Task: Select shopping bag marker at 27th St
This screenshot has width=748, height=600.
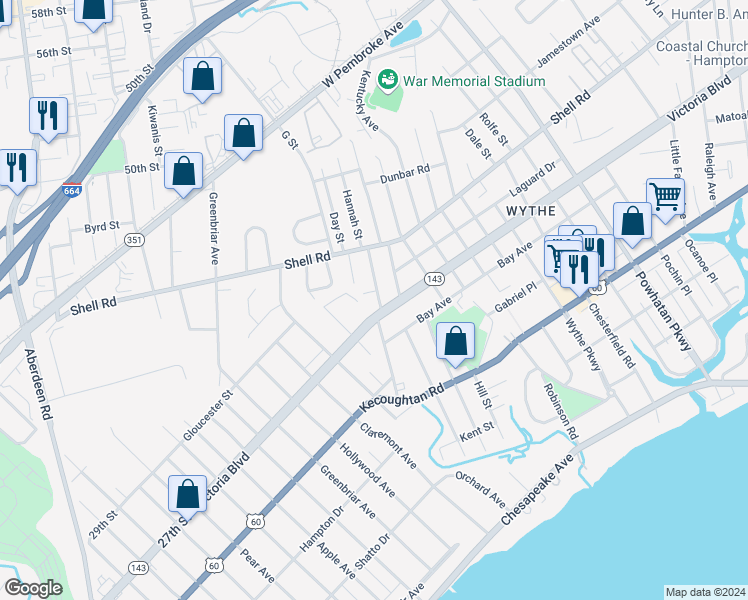Action: 187,497
